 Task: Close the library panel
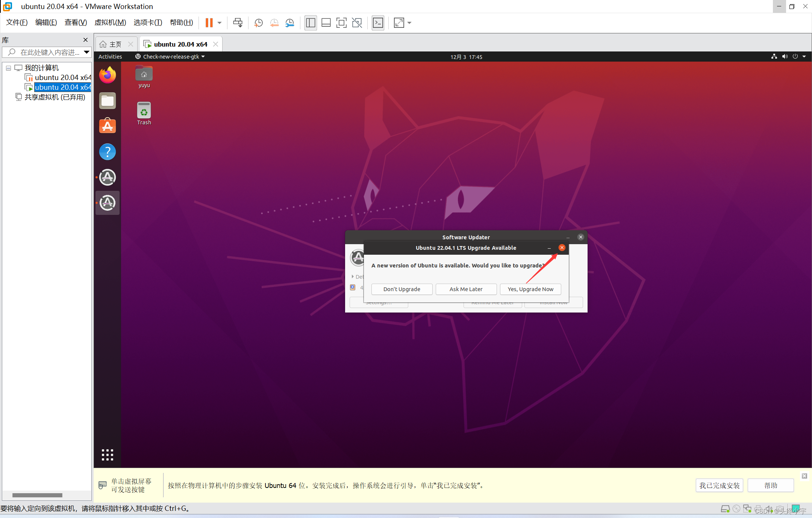[85, 40]
